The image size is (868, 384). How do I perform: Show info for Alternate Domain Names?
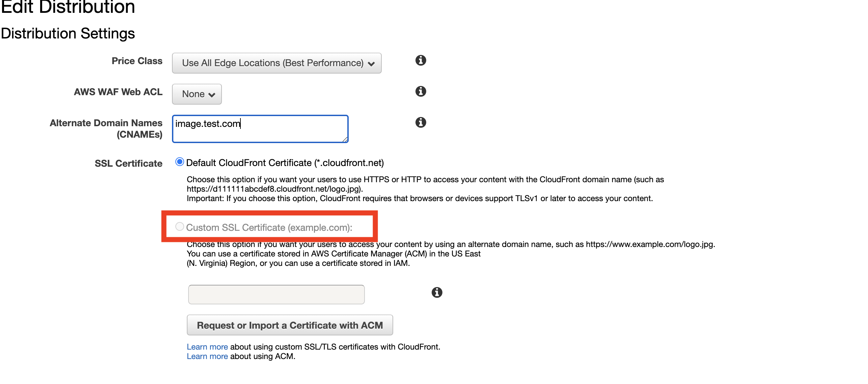pos(421,122)
